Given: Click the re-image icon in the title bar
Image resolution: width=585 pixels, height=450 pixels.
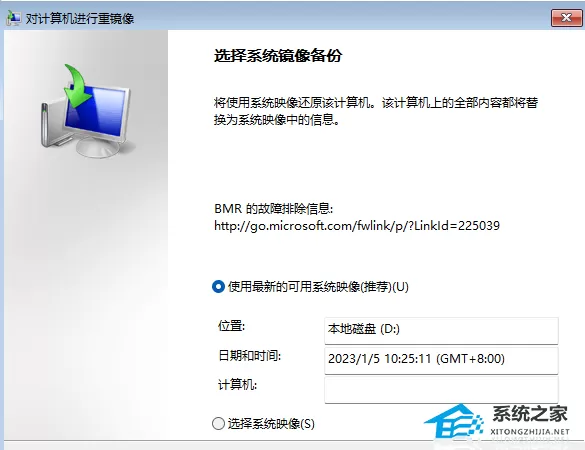Looking at the screenshot, I should tap(13, 18).
